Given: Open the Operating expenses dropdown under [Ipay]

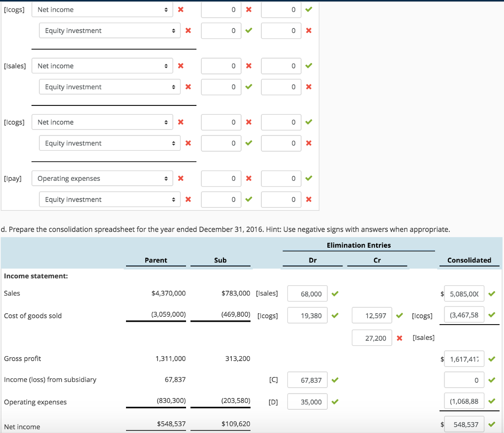Looking at the screenshot, I should click(x=102, y=178).
